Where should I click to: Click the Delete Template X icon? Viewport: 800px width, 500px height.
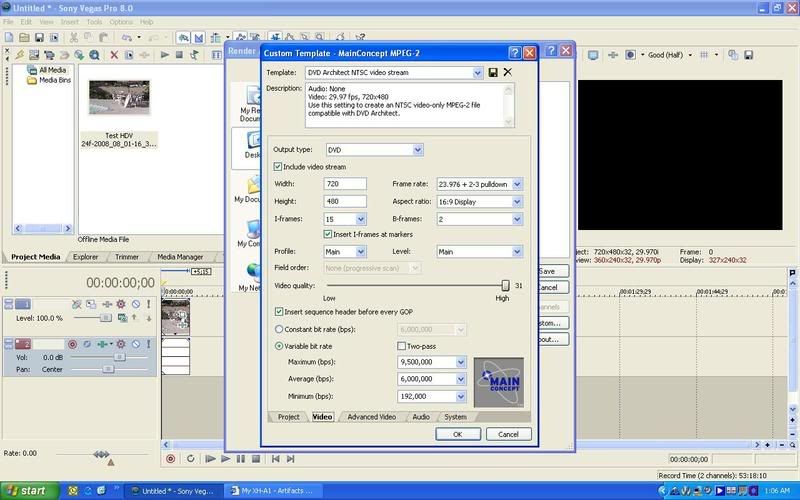508,72
